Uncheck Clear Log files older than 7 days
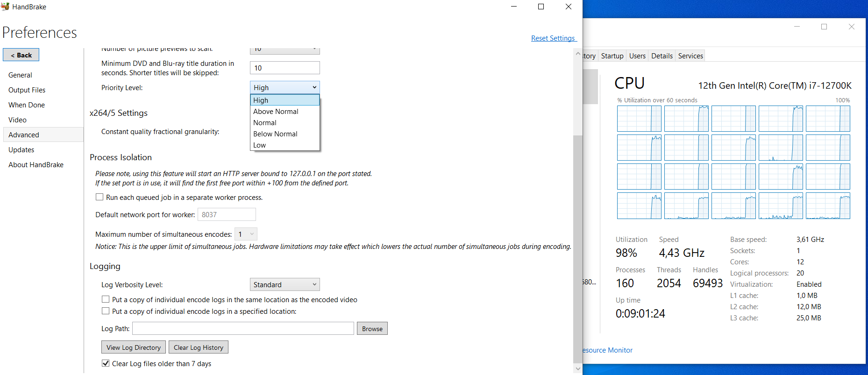 [x=106, y=363]
